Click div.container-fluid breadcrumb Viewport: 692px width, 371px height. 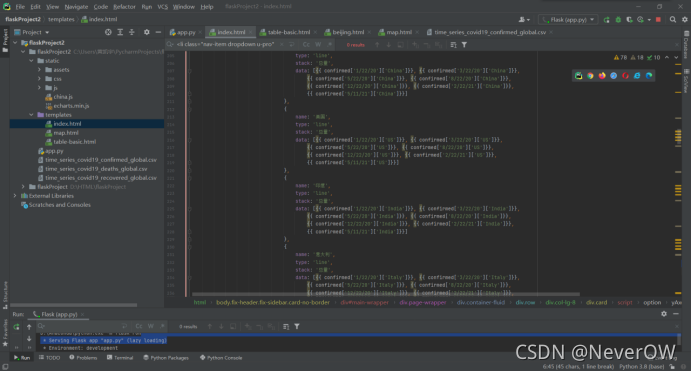pyautogui.click(x=481, y=303)
